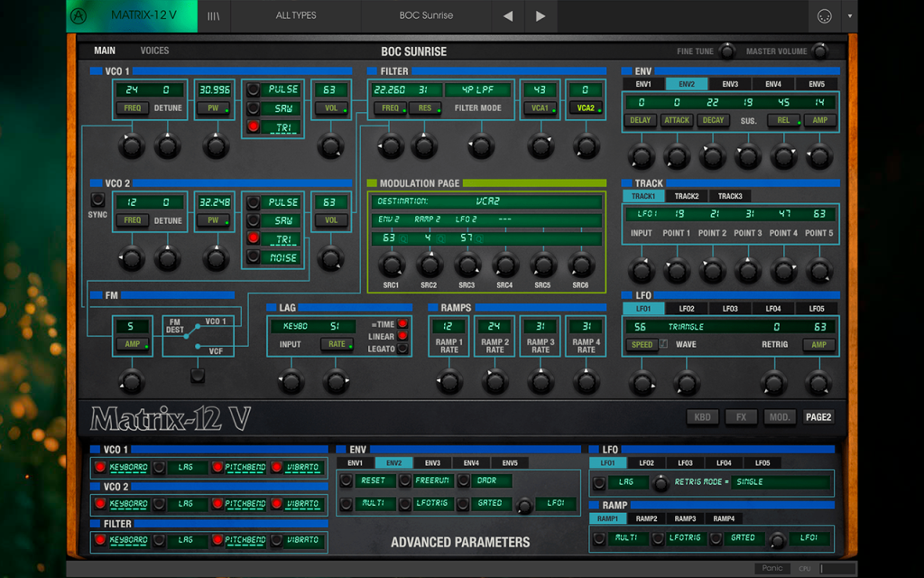Viewport: 924px width, 578px height.
Task: Click the Panic button
Action: [772, 568]
